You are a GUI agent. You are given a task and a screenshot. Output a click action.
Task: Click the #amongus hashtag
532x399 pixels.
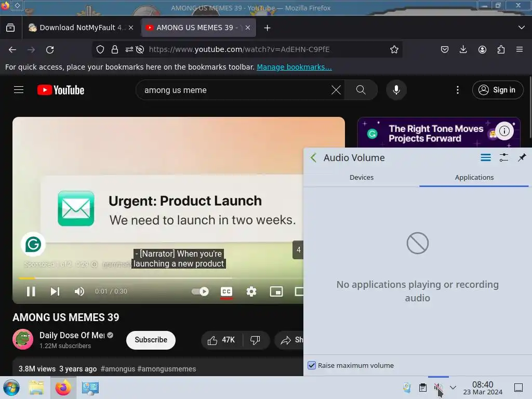(118, 369)
